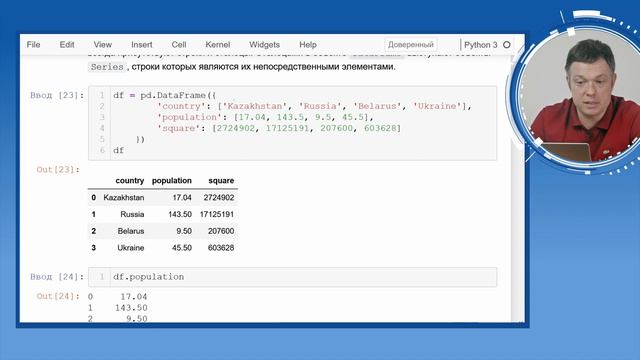
Task: Click the Belarus table cell
Action: (x=131, y=231)
